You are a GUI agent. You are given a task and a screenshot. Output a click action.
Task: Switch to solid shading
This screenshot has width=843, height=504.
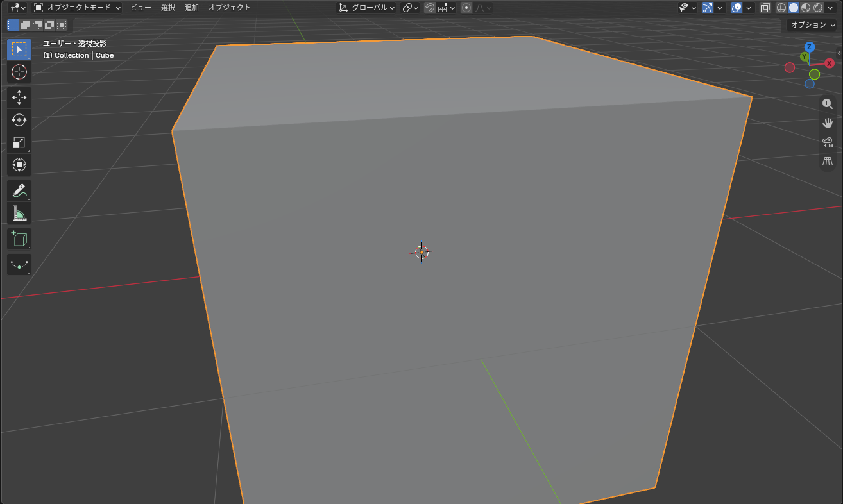point(794,8)
